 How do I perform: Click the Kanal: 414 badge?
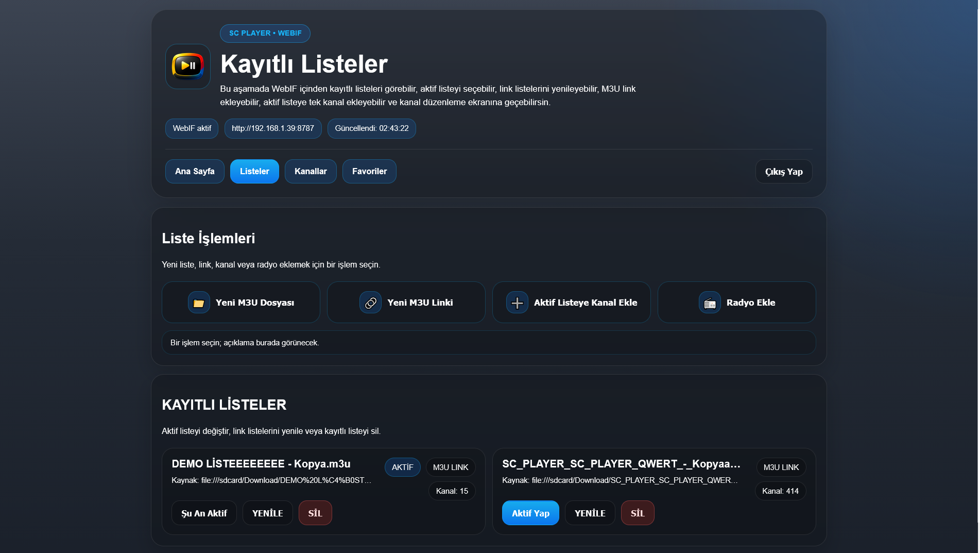click(781, 491)
